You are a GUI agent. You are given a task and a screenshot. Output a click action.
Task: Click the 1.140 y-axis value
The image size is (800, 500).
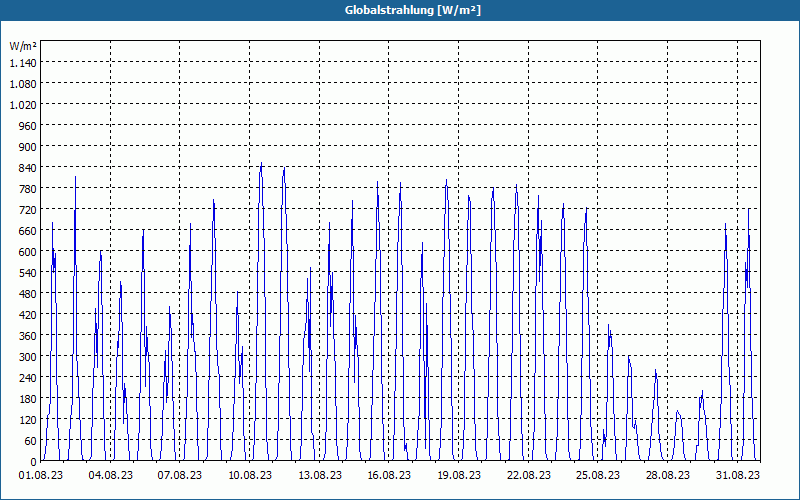click(x=23, y=63)
